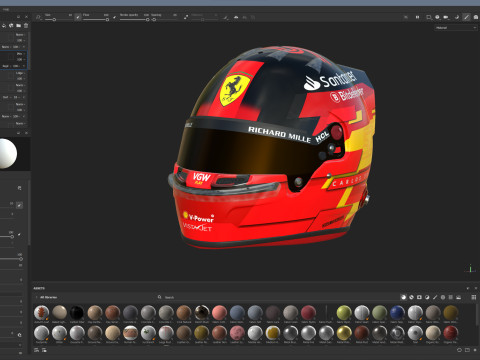Click the folder icon at Assets bottom right
The image size is (480, 360).
point(467,350)
